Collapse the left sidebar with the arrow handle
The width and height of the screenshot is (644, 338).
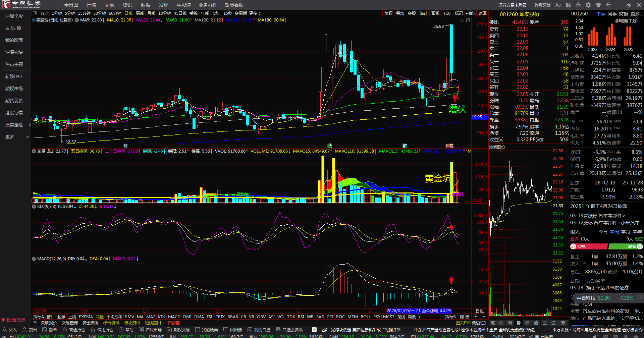coord(30,125)
